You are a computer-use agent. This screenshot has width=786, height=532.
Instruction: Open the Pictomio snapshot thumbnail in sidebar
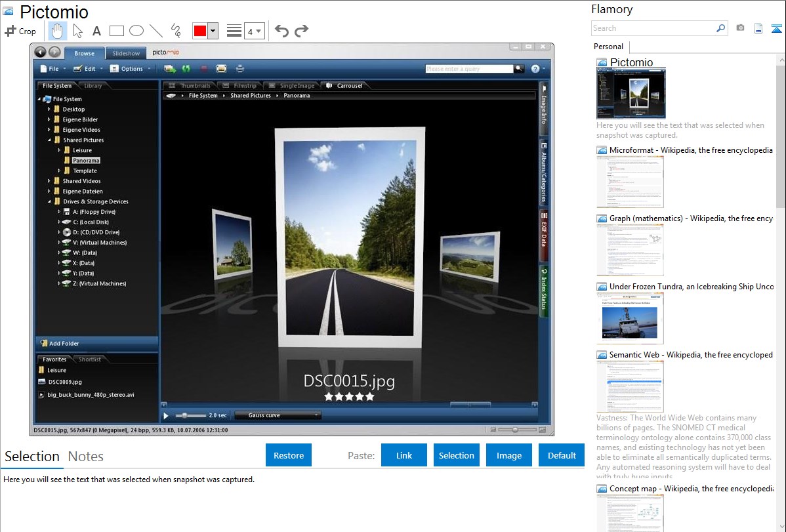(631, 94)
